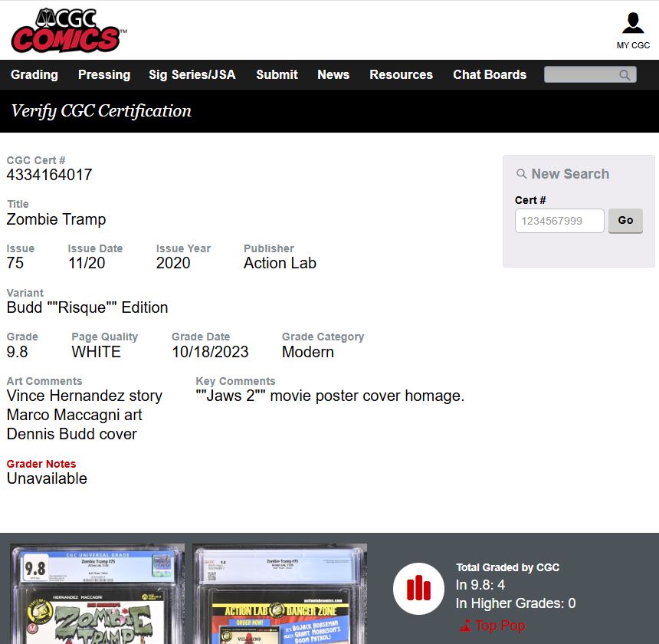Click the issue year 2020
Screen dimensions: 659x644
173,263
